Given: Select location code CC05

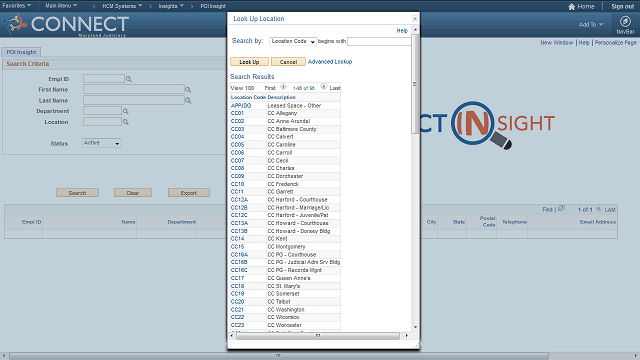Looking at the screenshot, I should point(238,144).
